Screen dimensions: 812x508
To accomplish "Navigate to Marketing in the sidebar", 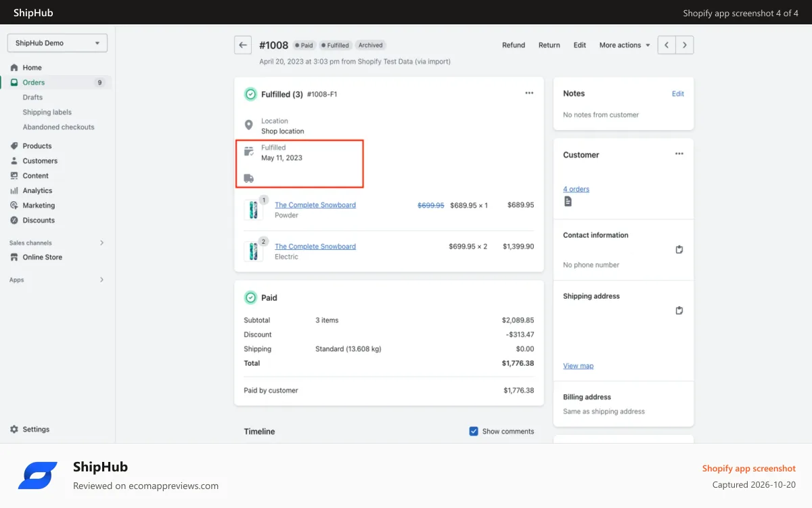I will (39, 205).
